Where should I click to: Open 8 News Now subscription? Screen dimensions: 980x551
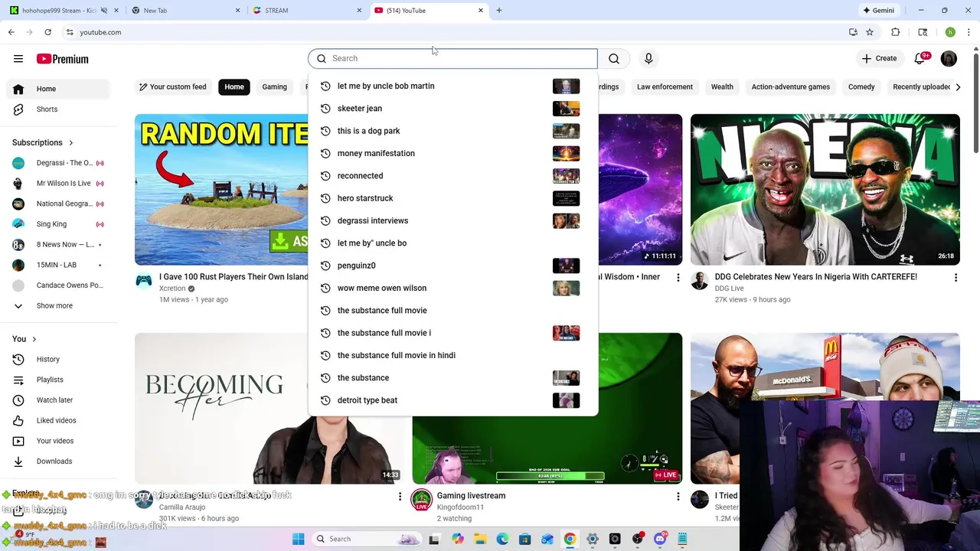pyautogui.click(x=59, y=244)
